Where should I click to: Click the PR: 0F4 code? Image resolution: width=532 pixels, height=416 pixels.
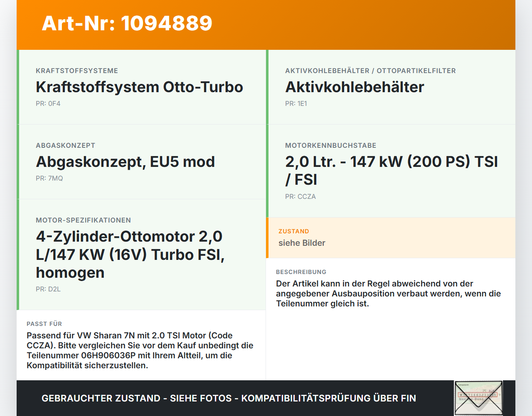[x=48, y=103]
